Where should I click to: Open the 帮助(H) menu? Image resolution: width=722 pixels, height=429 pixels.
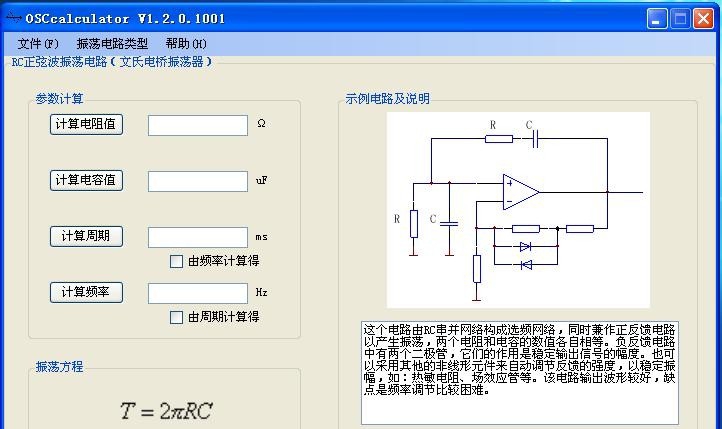pos(186,44)
